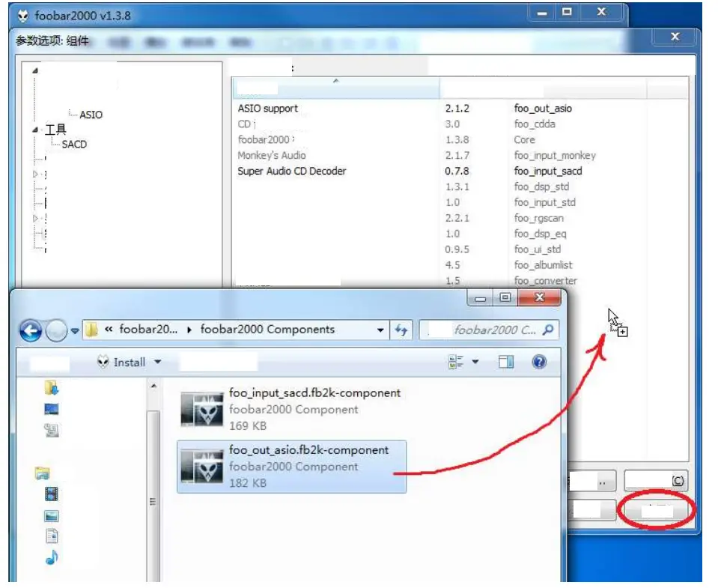Viewport: 718px width, 588px height.
Task: Click the change view icon in Explorer
Action: (x=456, y=363)
